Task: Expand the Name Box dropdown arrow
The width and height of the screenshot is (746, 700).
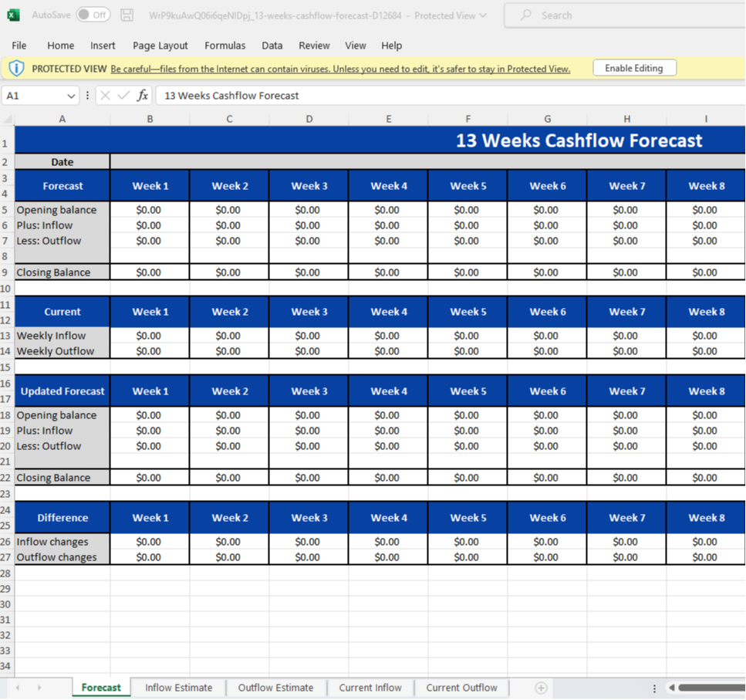Action: coord(72,96)
